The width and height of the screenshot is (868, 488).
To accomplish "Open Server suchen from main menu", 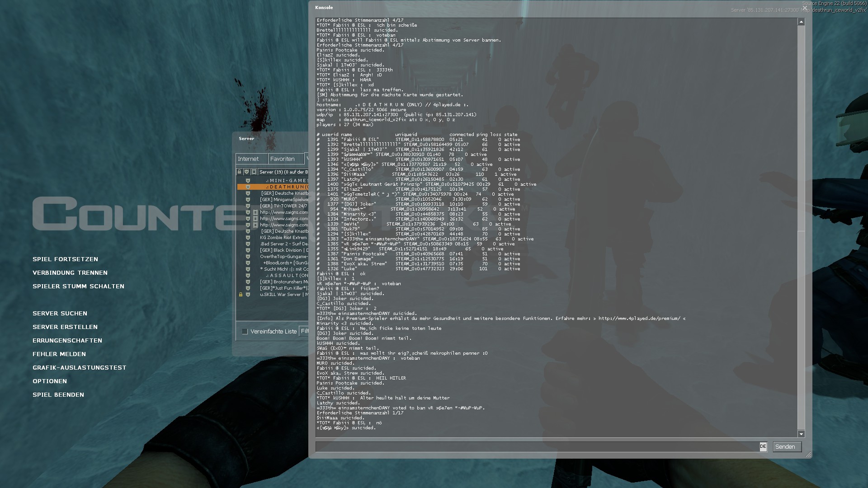I will (x=60, y=314).
